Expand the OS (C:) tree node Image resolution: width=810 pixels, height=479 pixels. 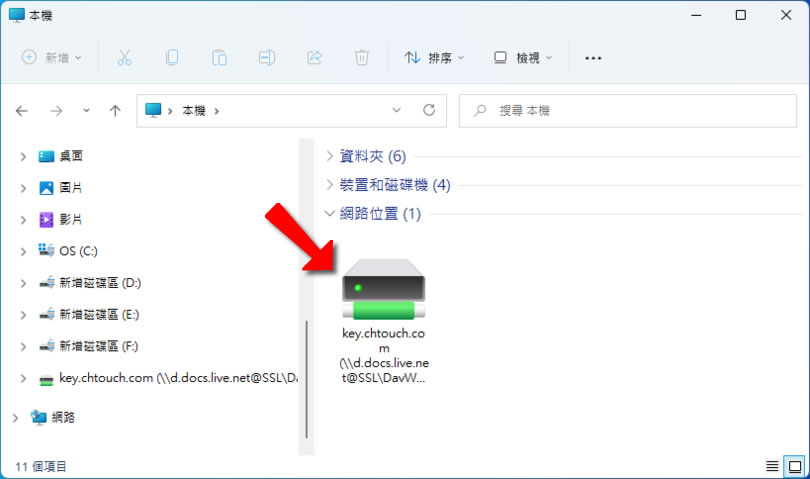(x=23, y=251)
